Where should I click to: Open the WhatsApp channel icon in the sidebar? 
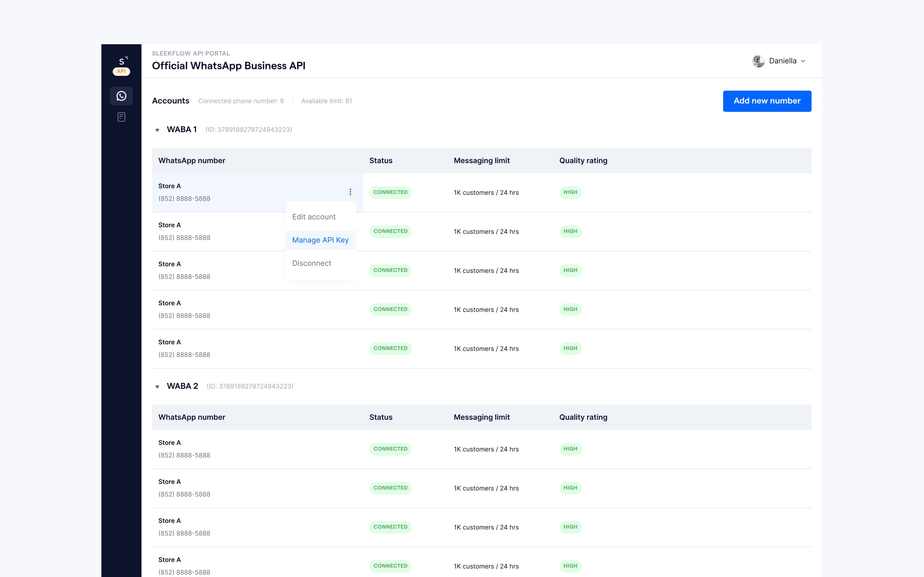pos(121,96)
